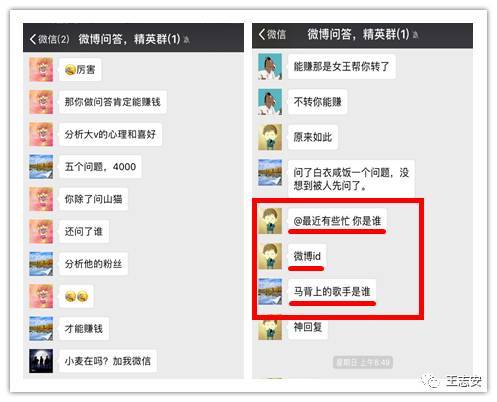Viewport: 497px width, 402px height.
Task: Open the cartoon avatar beside 能赚那是女王帮你转了
Action: [x=270, y=67]
